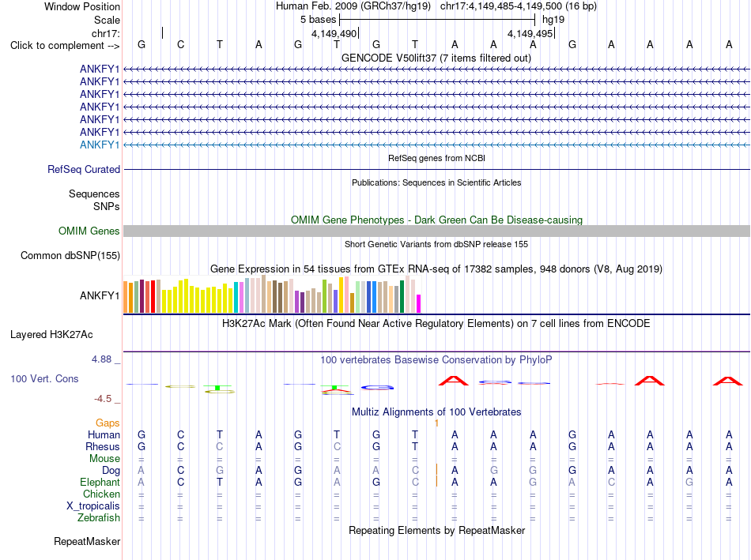Click the Common dbSNP(155) label
The image size is (751, 560).
tap(70, 256)
